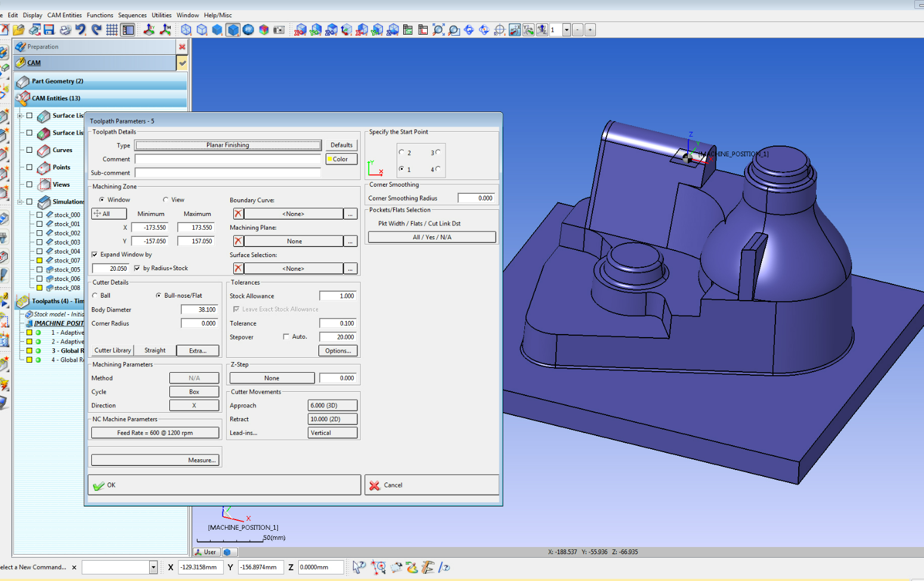The image size is (924, 581).
Task: Click the OK button
Action: tap(224, 485)
